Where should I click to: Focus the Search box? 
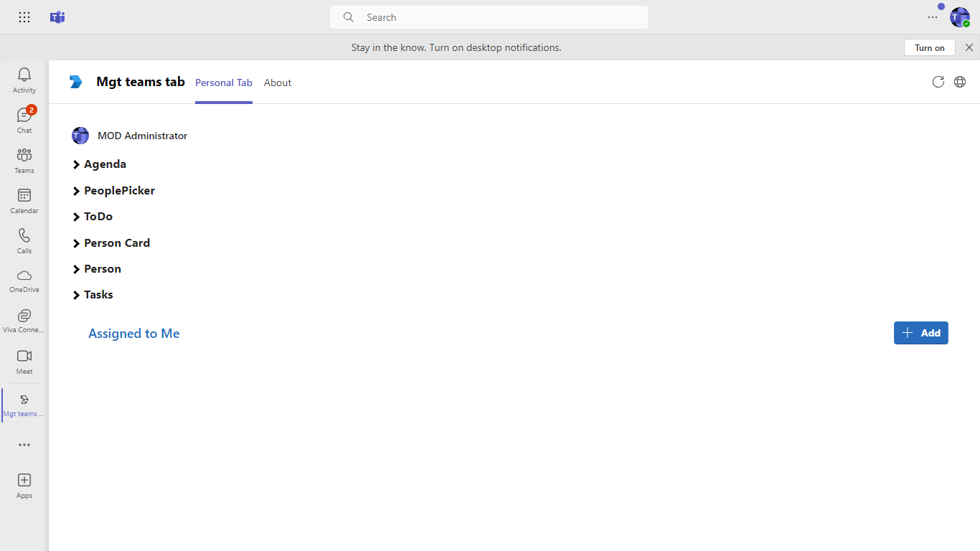tap(489, 17)
